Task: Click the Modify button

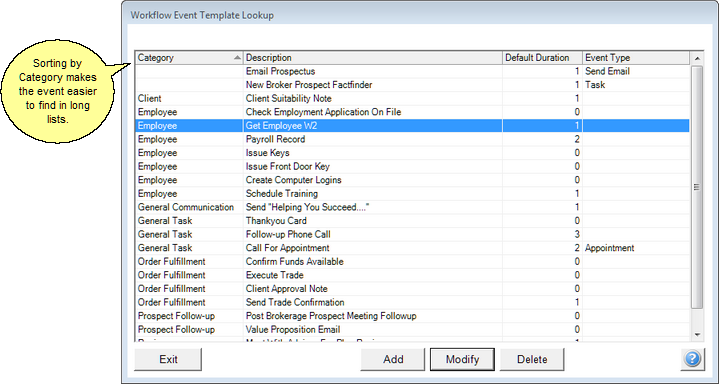Action: 462,359
